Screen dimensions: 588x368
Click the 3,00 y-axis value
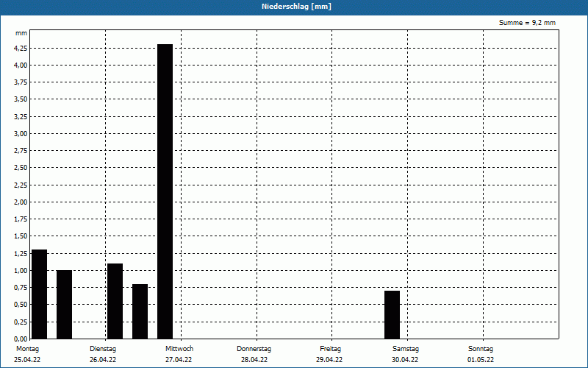[x=21, y=133]
